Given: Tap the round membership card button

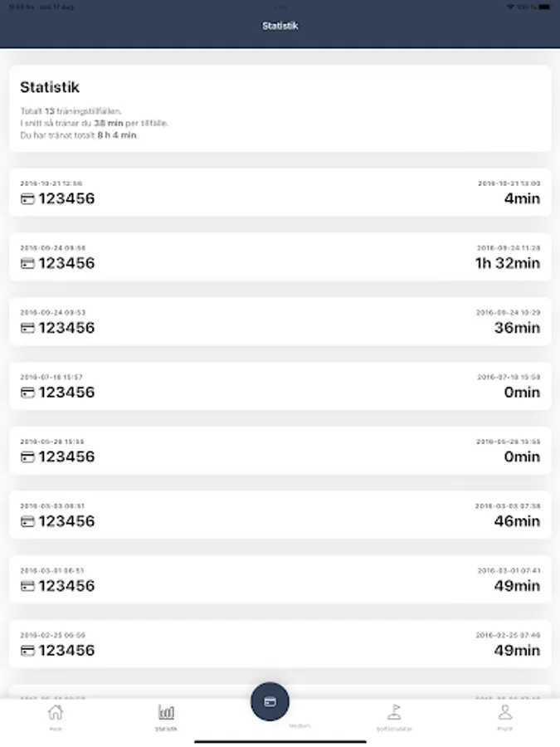Looking at the screenshot, I should (270, 701).
